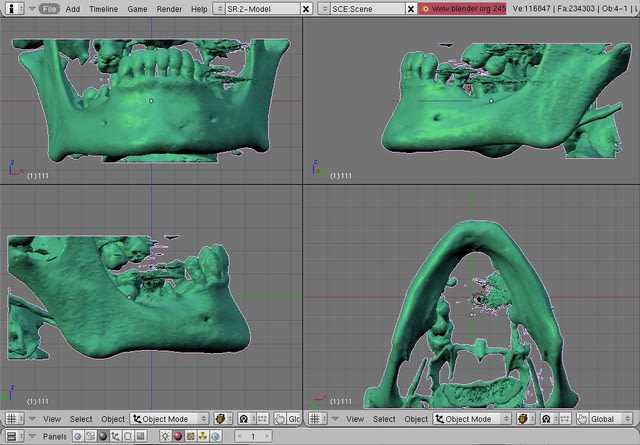Open the File menu
This screenshot has width=640, height=445.
[49, 9]
